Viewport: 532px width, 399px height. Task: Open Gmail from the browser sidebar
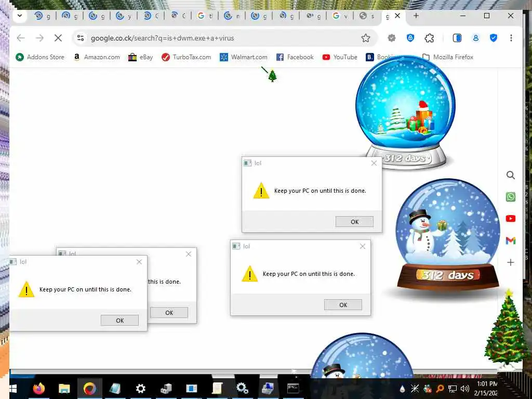point(510,241)
